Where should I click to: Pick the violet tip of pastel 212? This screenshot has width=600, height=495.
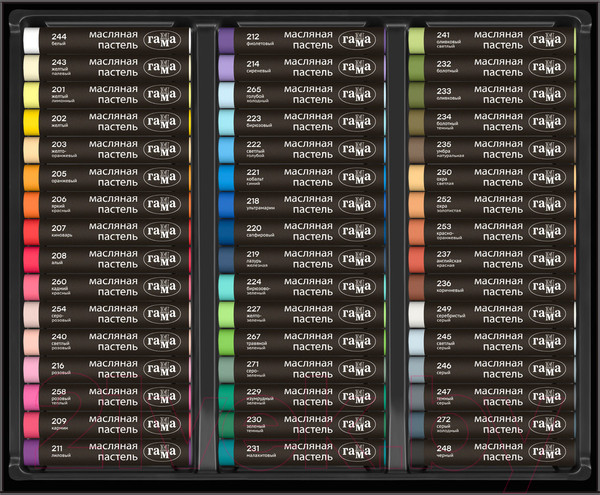(x=226, y=40)
